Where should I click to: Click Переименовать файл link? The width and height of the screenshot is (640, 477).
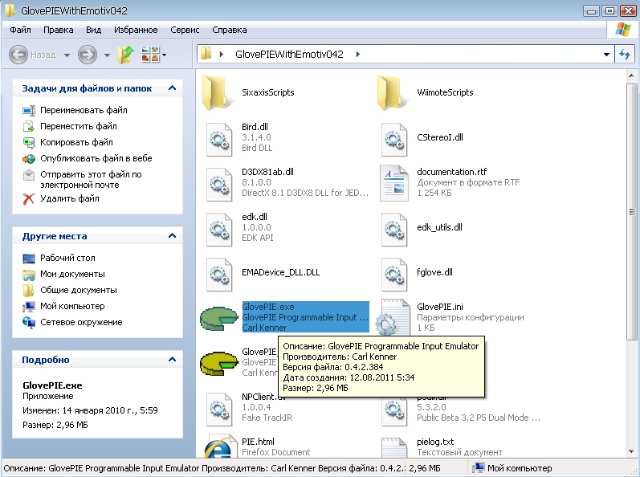point(84,110)
